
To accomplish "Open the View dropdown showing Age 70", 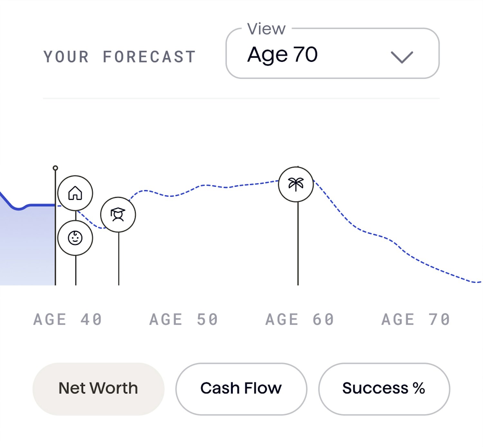I will click(333, 54).
